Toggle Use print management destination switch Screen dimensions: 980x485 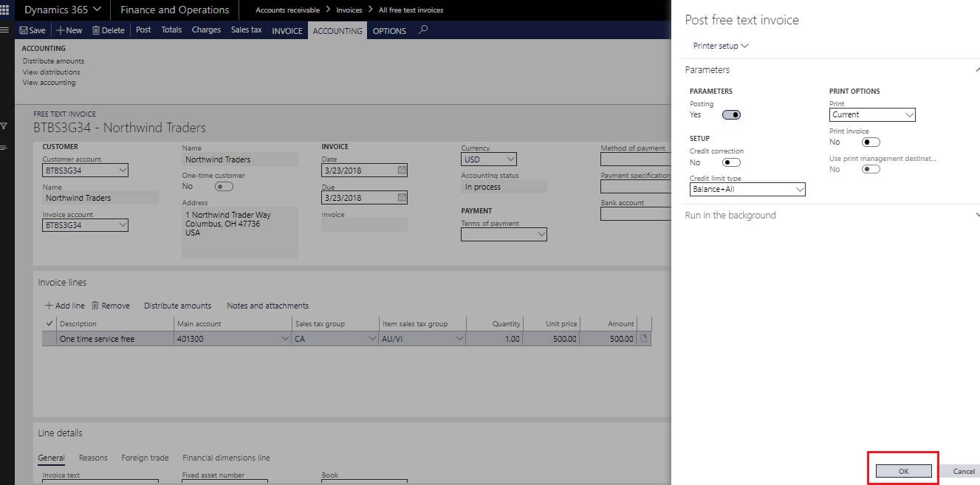pyautogui.click(x=871, y=169)
